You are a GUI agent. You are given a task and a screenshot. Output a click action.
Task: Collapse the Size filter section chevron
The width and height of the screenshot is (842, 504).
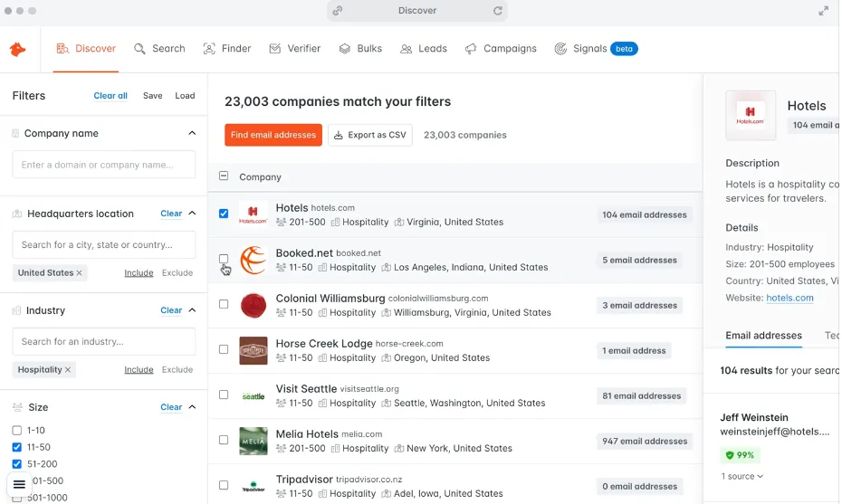click(x=192, y=407)
